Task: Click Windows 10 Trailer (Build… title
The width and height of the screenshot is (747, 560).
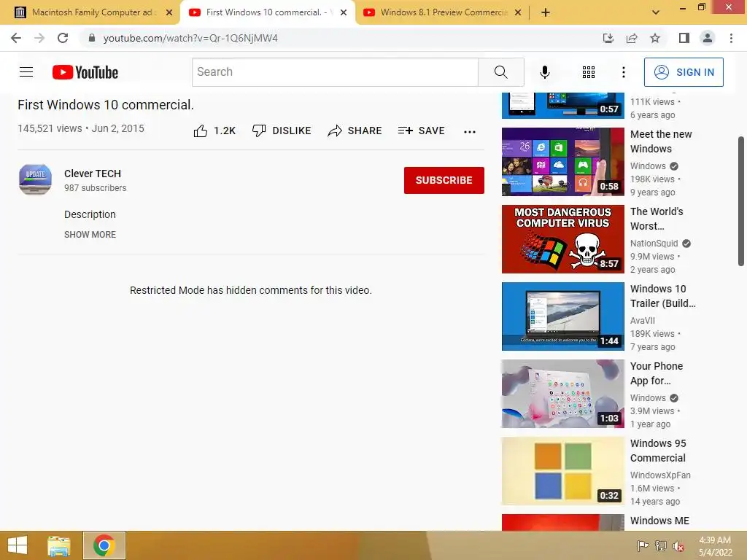Action: (662, 296)
